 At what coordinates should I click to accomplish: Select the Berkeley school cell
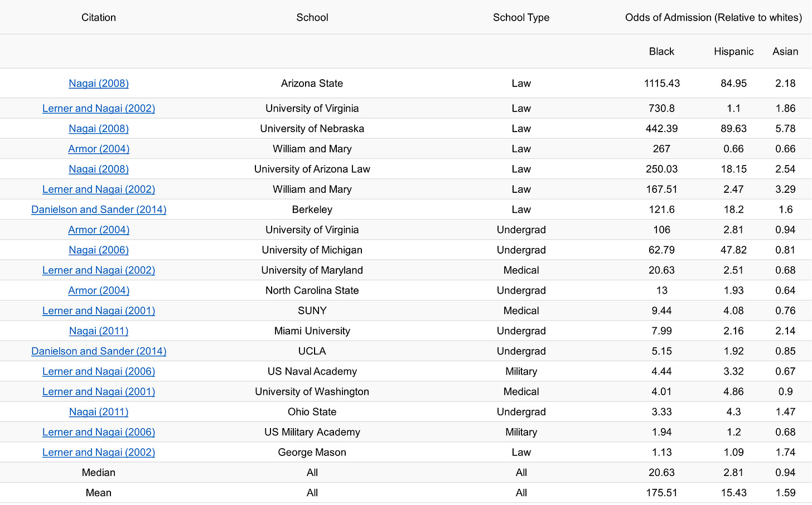coord(312,210)
